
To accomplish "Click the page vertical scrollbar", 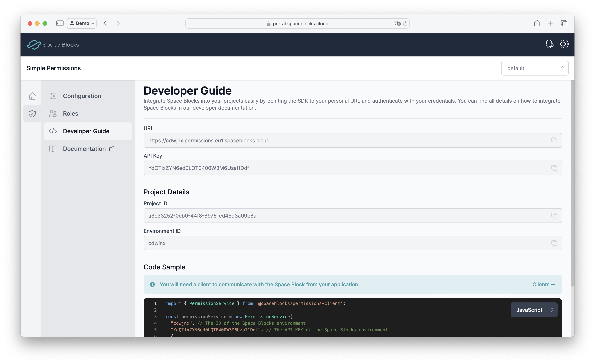I will [x=572, y=184].
